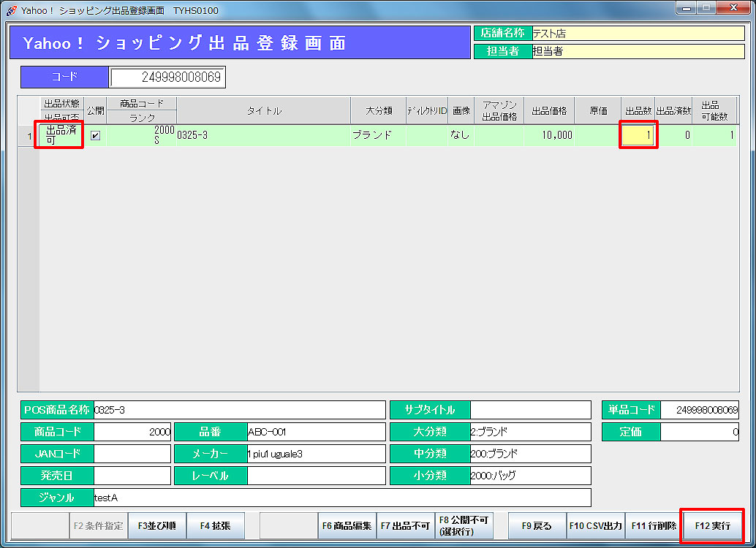Image resolution: width=756 pixels, height=548 pixels.
Task: Click the ジャンル field showing testA
Action: coord(341,498)
